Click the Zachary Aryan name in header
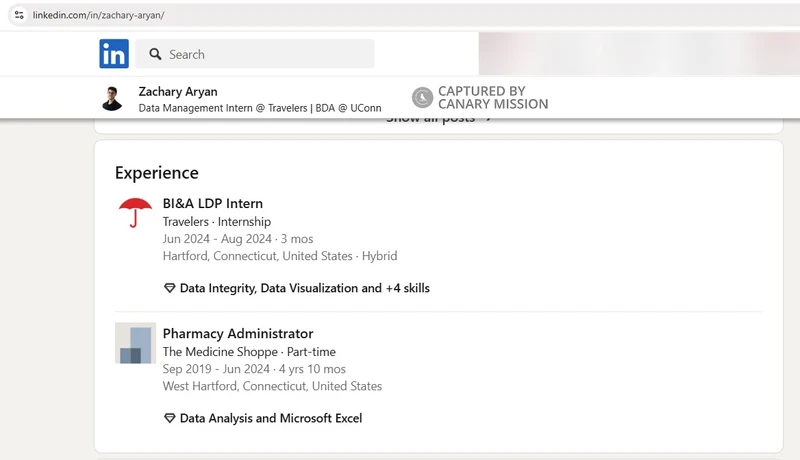Screen dimensions: 800x460 (x=178, y=92)
